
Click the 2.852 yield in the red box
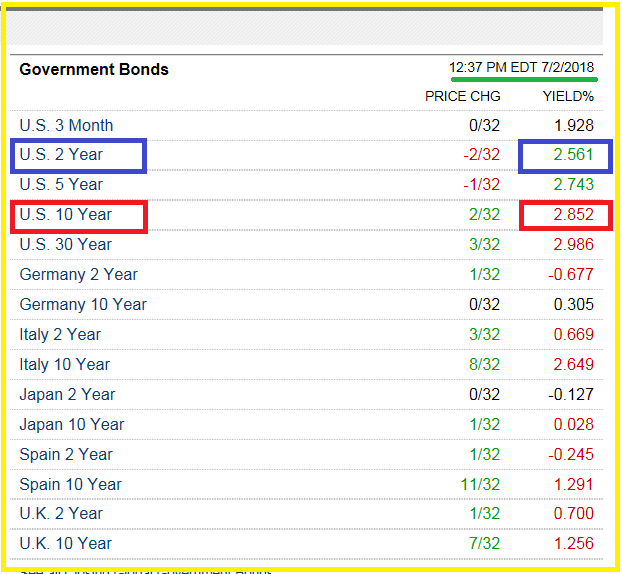pyautogui.click(x=573, y=215)
